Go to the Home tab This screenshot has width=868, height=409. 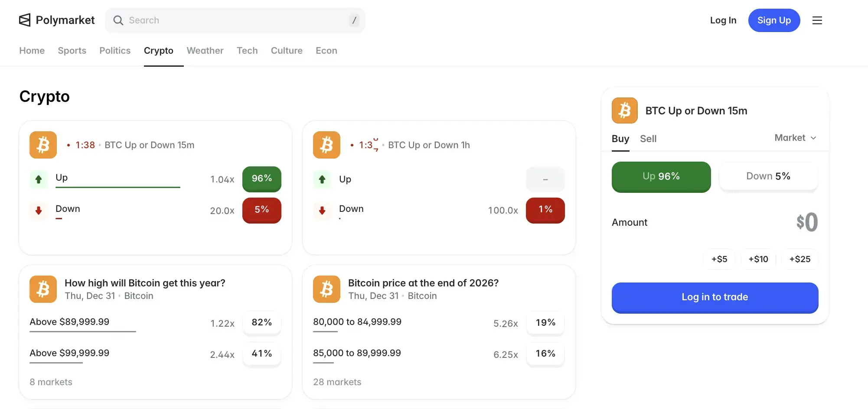(x=32, y=51)
